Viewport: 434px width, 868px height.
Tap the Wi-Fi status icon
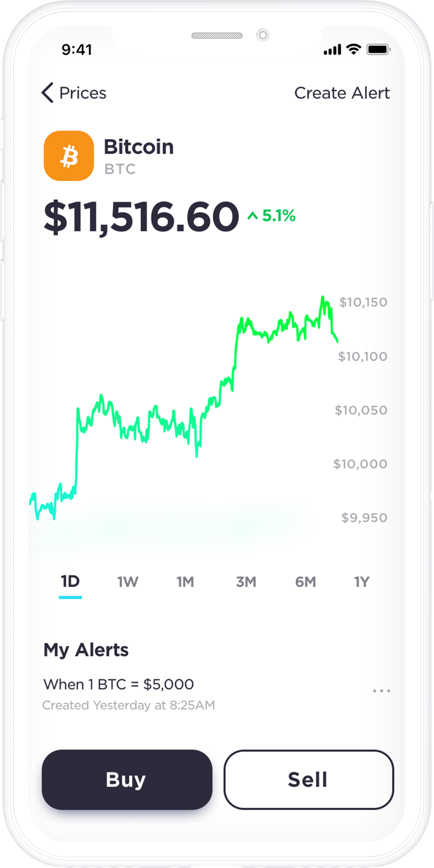pos(353,49)
